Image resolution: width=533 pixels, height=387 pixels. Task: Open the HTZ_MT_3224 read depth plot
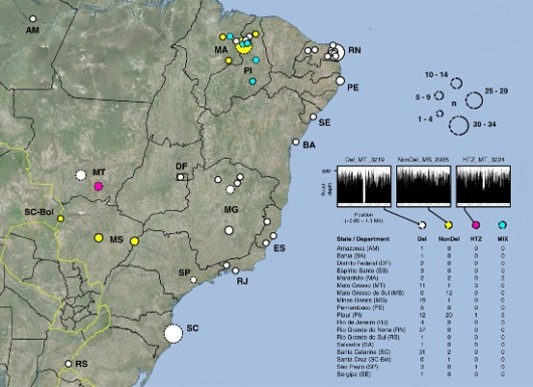pyautogui.click(x=483, y=186)
